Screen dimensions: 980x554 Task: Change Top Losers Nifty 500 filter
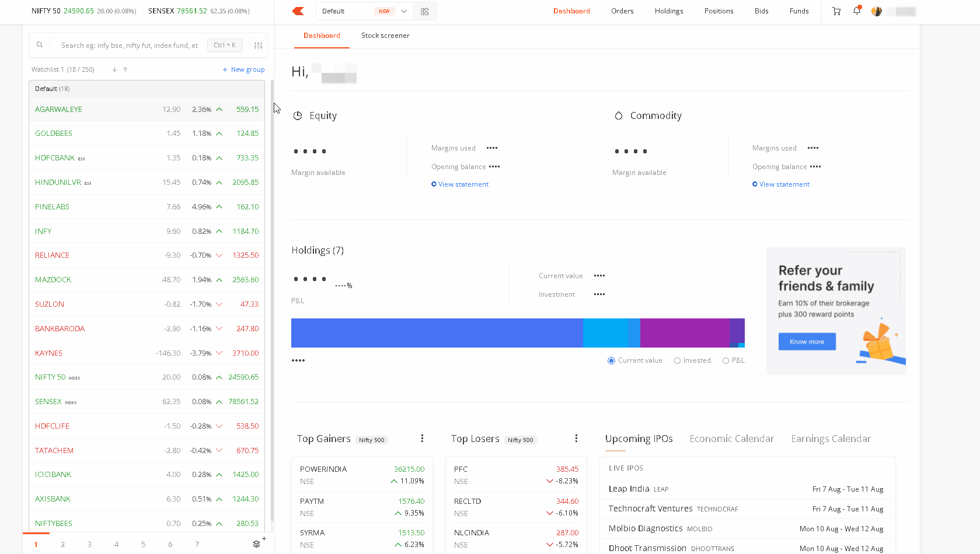coord(521,440)
